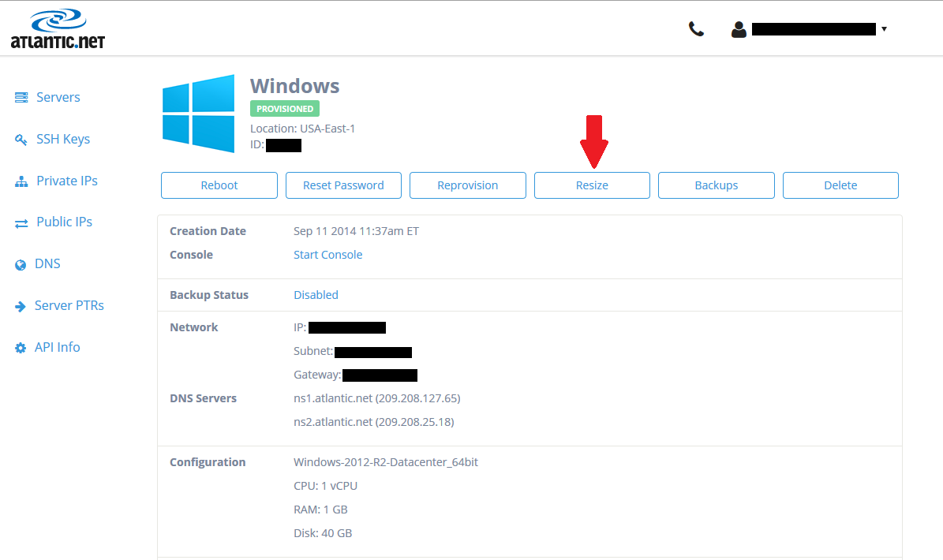
Task: Click the Reset Password button
Action: (343, 185)
